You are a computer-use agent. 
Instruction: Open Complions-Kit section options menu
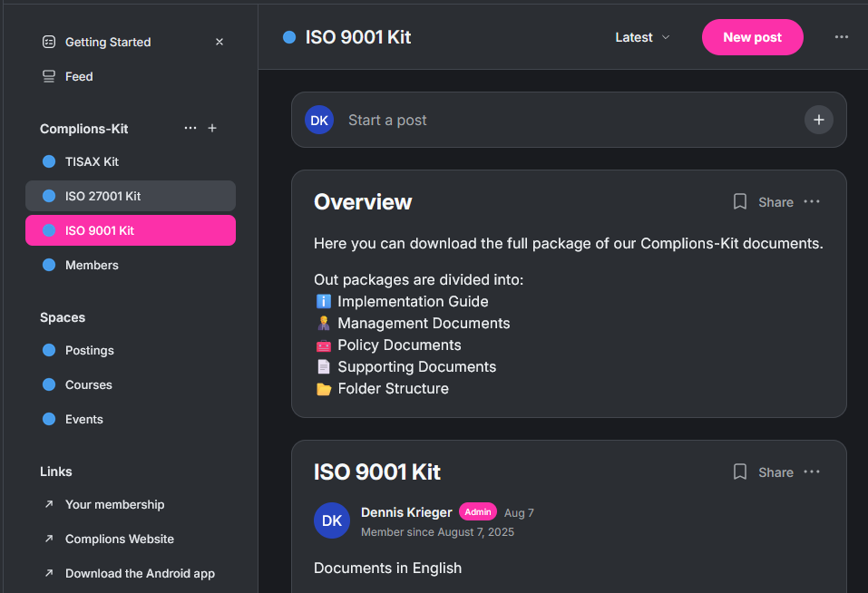[x=190, y=129]
